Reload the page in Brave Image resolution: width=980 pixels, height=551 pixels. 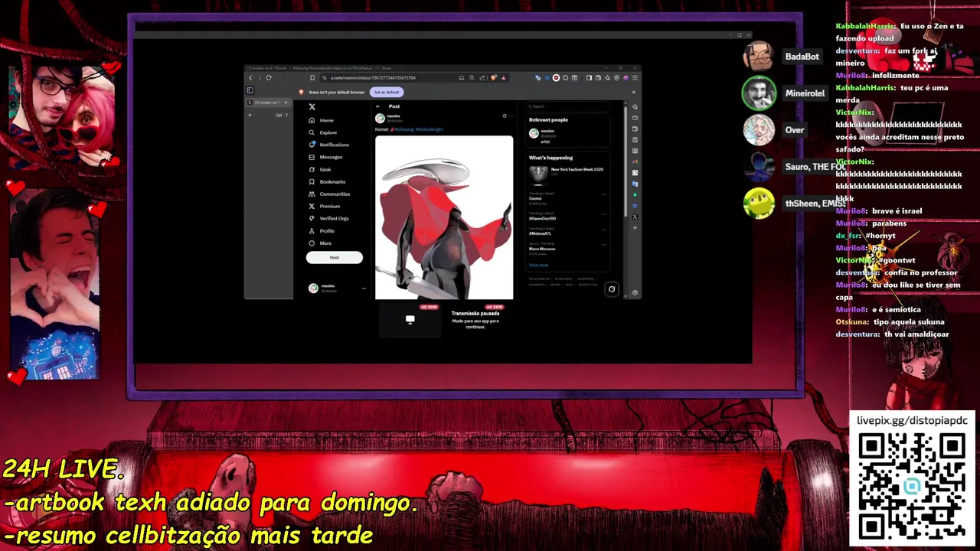(x=269, y=77)
